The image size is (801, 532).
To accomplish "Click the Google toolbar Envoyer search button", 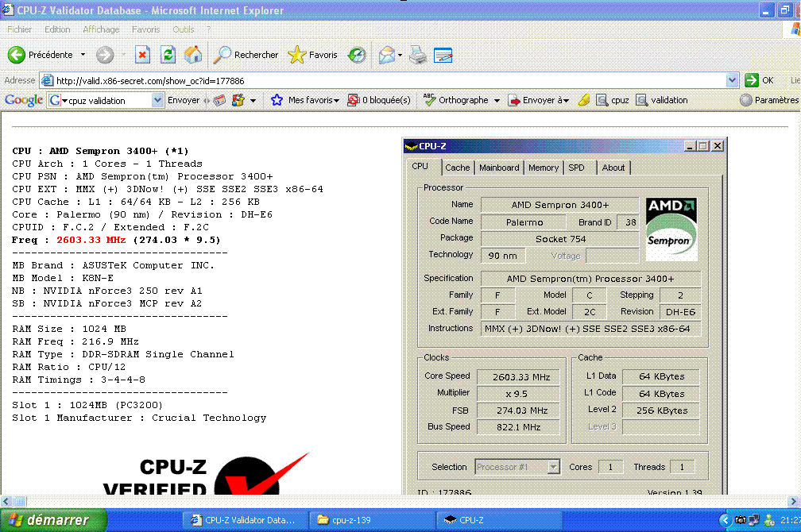I will click(x=184, y=100).
